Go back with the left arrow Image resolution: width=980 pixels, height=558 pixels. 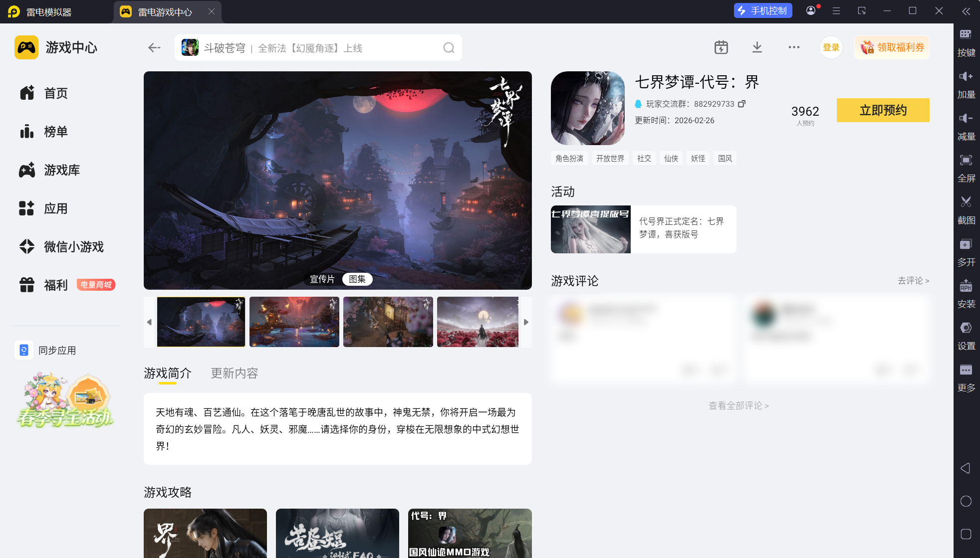(x=154, y=48)
